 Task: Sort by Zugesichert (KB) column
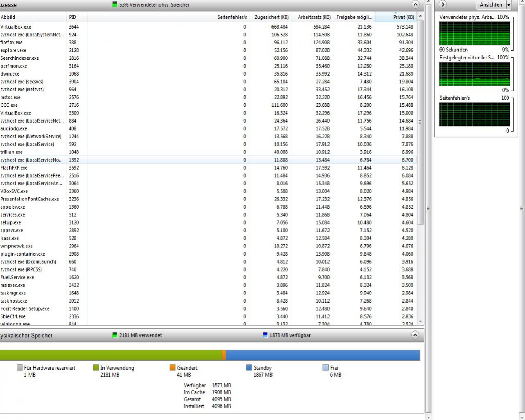pos(270,17)
